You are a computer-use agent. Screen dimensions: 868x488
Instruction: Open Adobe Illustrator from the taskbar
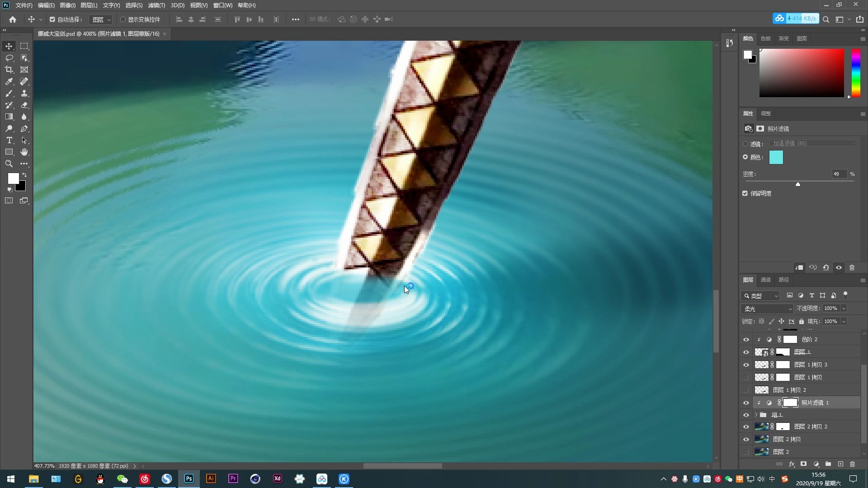(x=211, y=479)
